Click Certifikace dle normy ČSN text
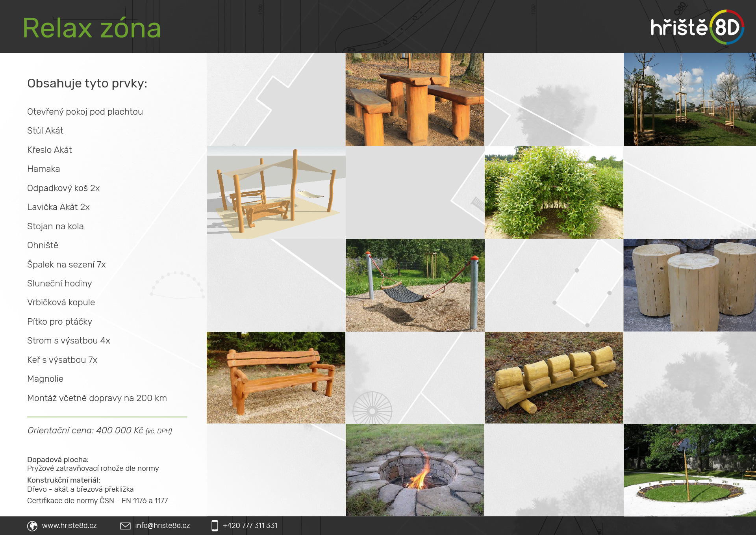 pyautogui.click(x=98, y=501)
